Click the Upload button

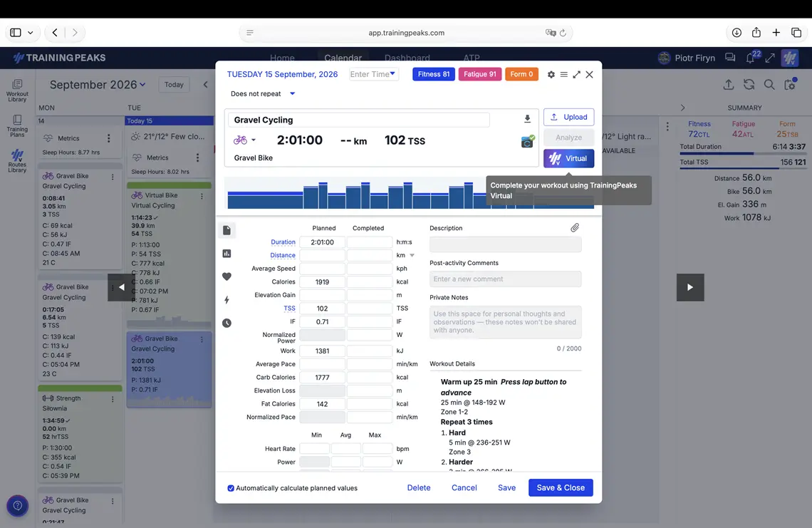coord(568,117)
